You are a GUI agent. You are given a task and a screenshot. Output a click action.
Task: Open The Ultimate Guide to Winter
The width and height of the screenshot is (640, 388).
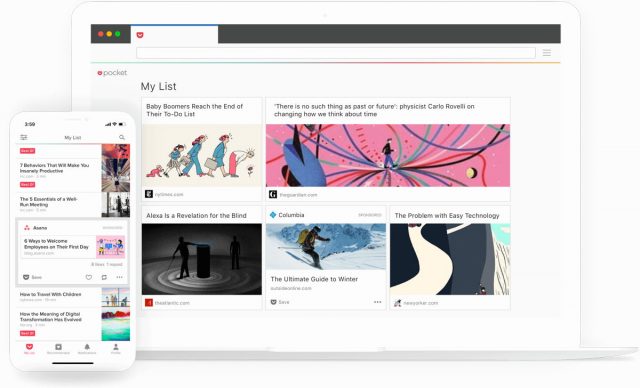(x=314, y=279)
